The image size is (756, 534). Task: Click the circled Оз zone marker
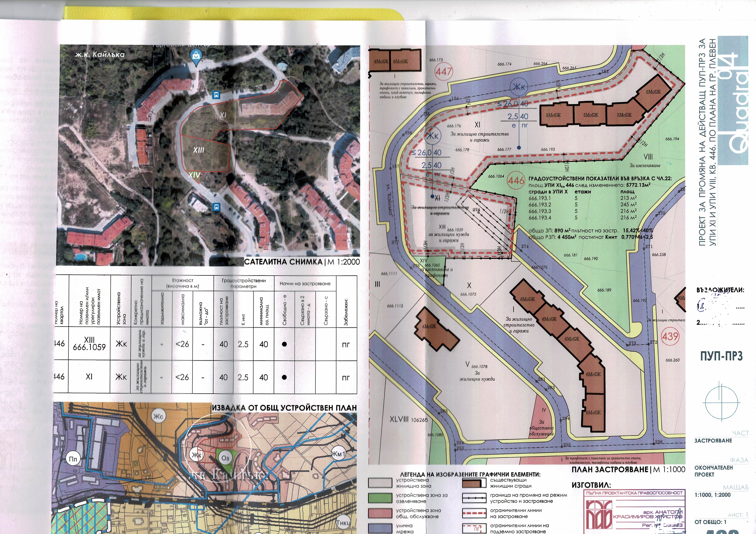point(225,458)
